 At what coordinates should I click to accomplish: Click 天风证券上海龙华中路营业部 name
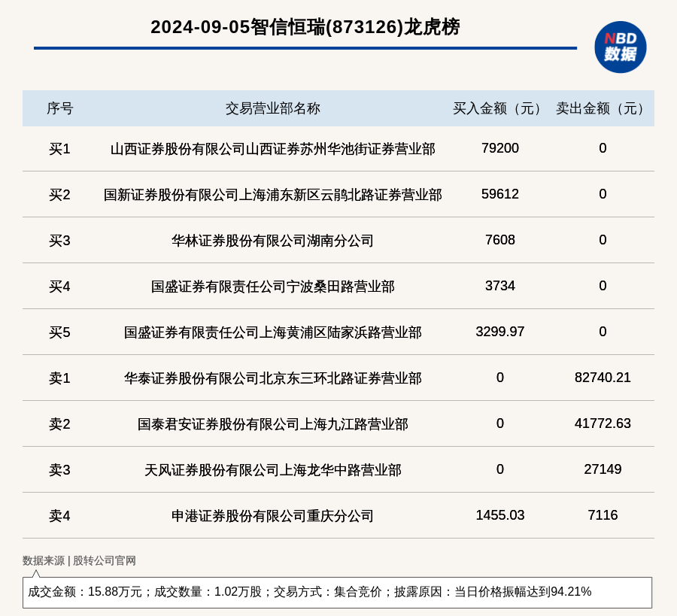coord(273,469)
